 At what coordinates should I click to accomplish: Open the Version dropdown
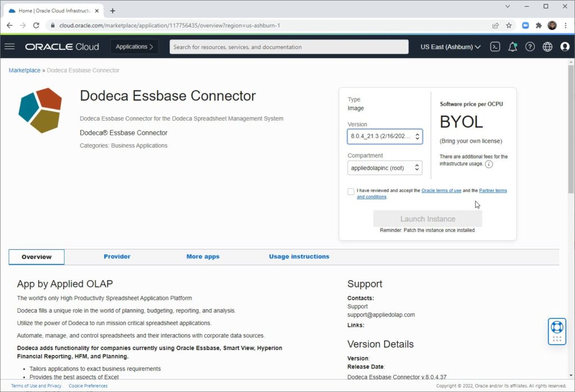point(385,136)
